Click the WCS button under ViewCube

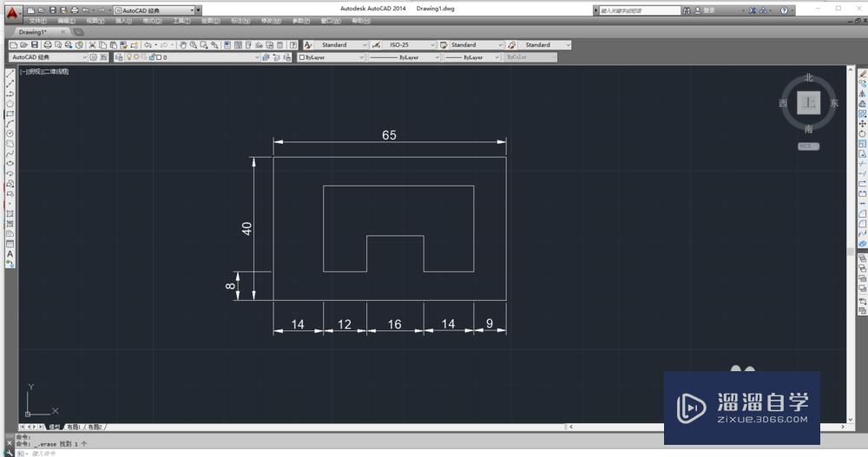[x=808, y=147]
